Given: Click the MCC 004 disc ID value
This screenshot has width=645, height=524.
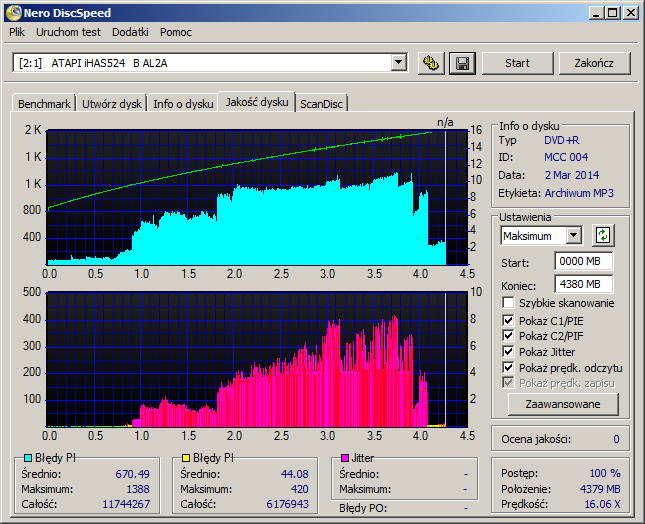Looking at the screenshot, I should [x=566, y=157].
